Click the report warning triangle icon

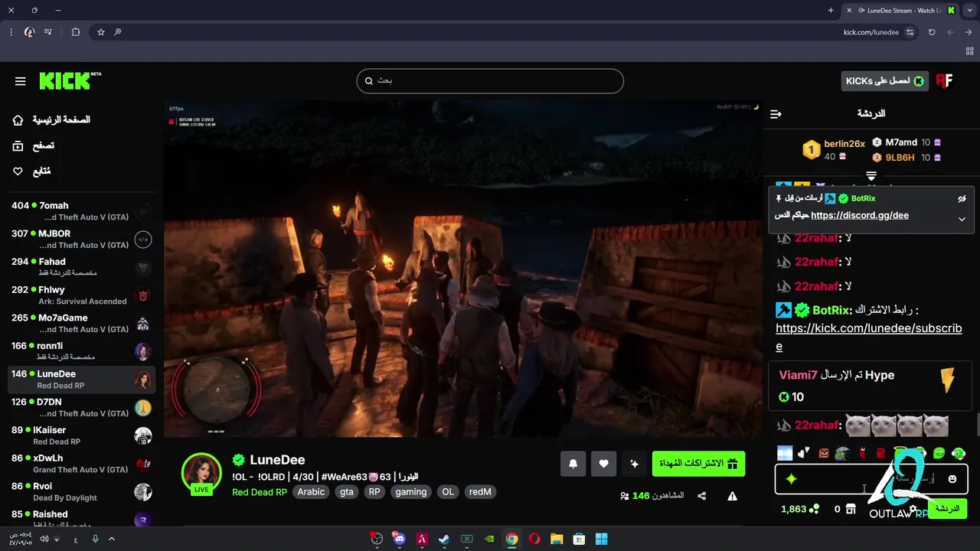tap(732, 496)
